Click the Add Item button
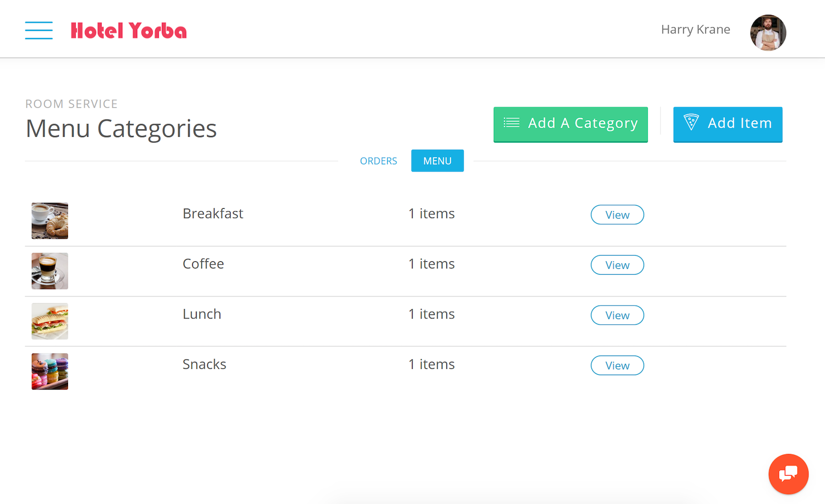Screen dimensions: 825x504 tap(728, 124)
